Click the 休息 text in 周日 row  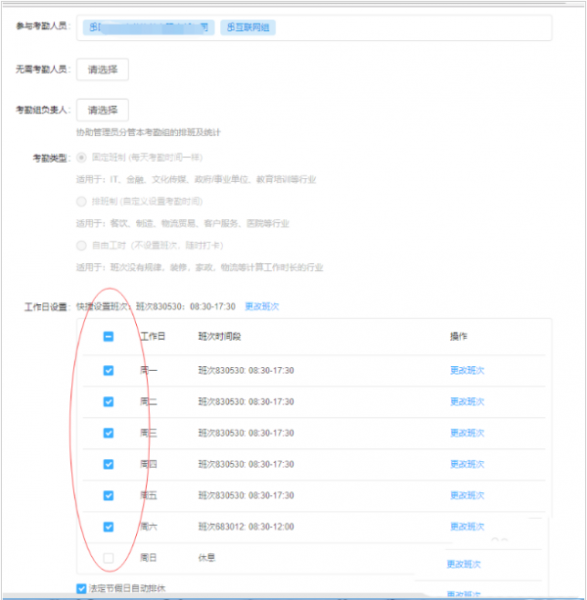point(207,558)
